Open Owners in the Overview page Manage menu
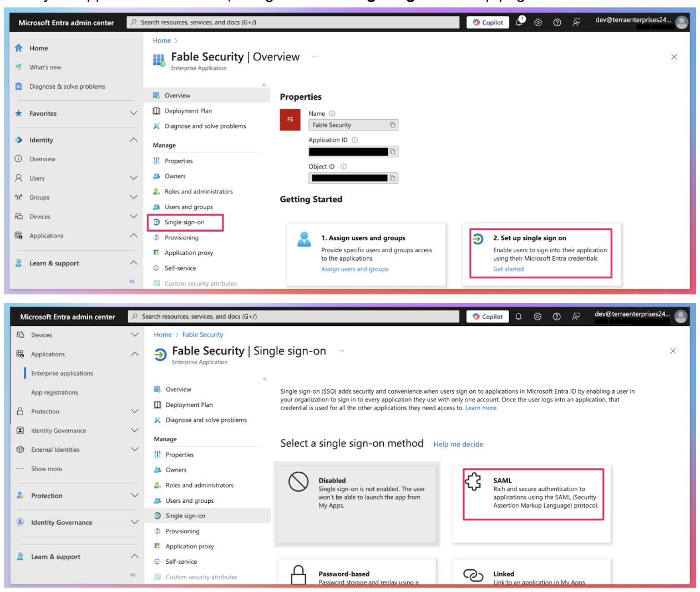Image resolution: width=700 pixels, height=592 pixels. (175, 176)
